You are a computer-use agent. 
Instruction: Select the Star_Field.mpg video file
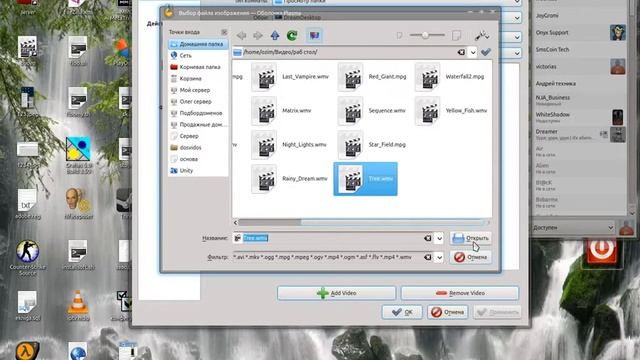(371, 144)
